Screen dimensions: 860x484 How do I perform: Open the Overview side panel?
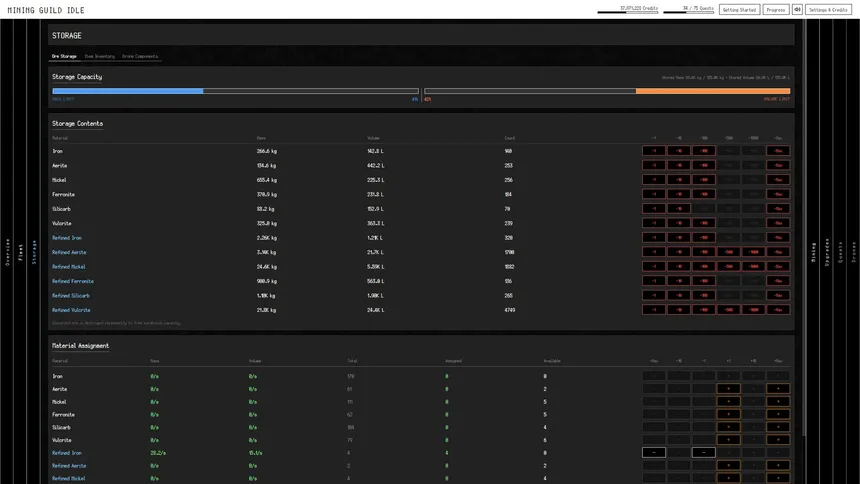pyautogui.click(x=7, y=252)
